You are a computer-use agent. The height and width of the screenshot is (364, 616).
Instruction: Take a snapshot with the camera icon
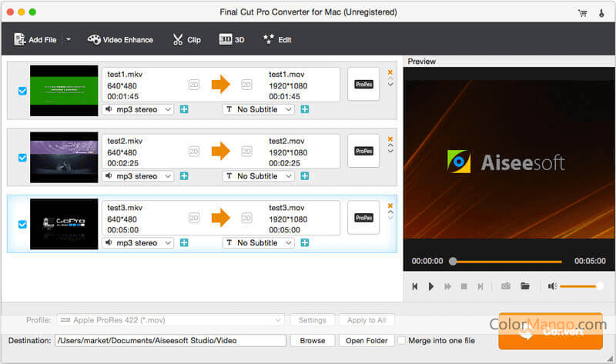pyautogui.click(x=506, y=286)
